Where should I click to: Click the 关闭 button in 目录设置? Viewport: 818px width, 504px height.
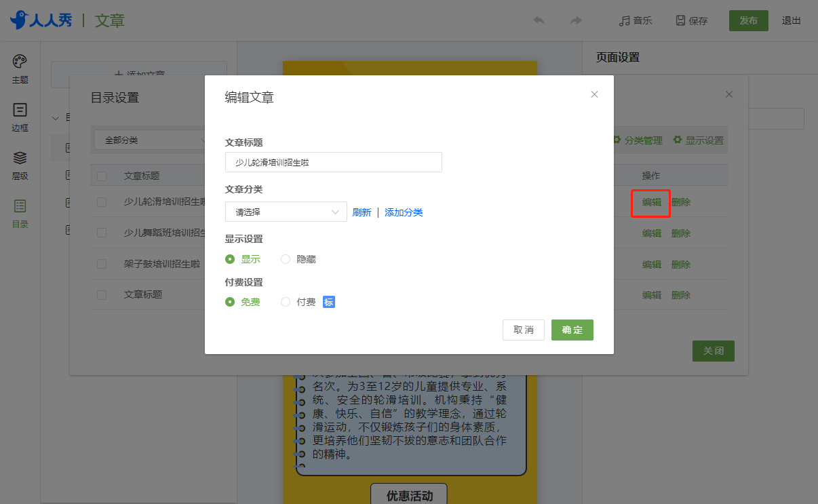click(x=714, y=351)
